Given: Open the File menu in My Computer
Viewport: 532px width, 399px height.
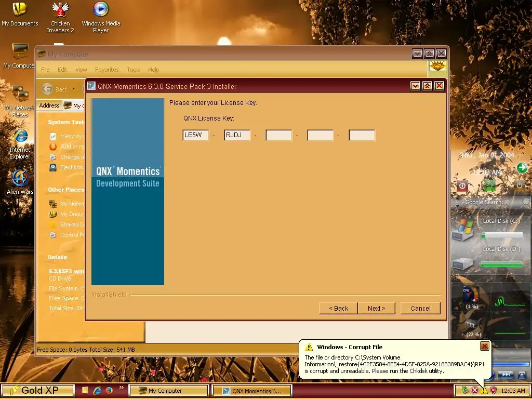Looking at the screenshot, I should point(45,70).
